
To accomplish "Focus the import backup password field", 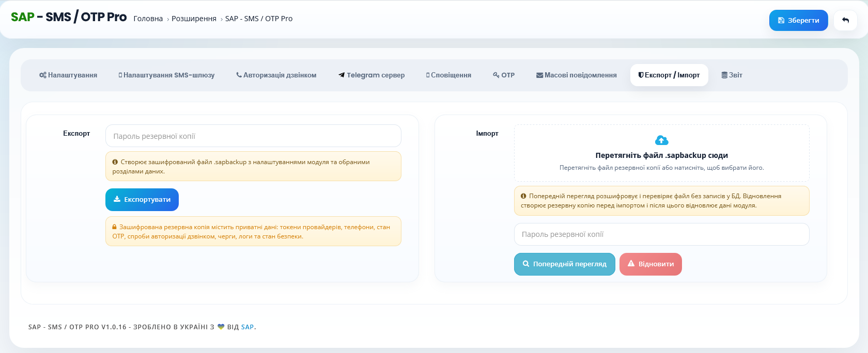I will (x=661, y=234).
